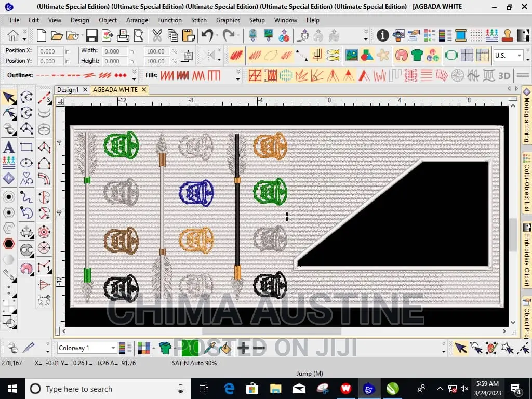
Task: Open Microsoft Edge from taskbar
Action: [229, 389]
